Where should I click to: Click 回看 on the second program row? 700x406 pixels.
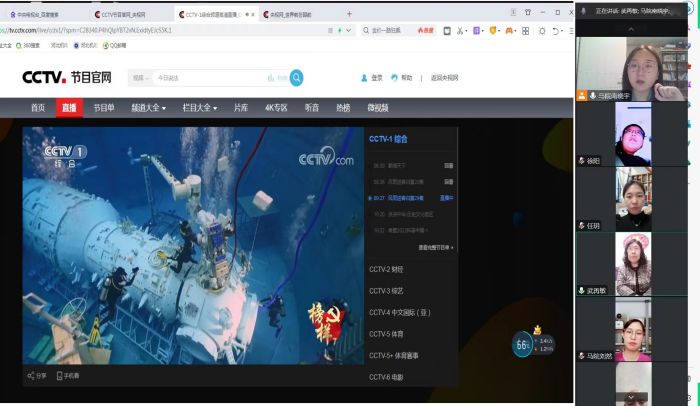(x=449, y=182)
